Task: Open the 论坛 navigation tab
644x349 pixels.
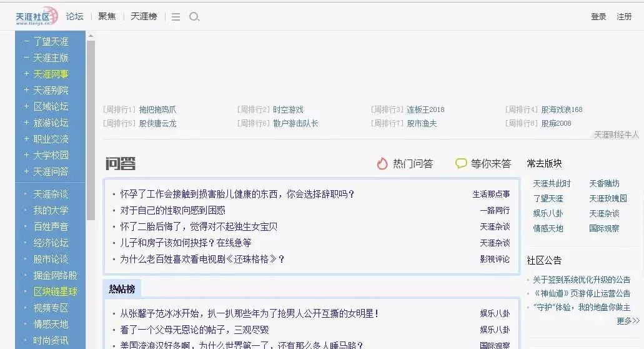Action: (x=75, y=17)
